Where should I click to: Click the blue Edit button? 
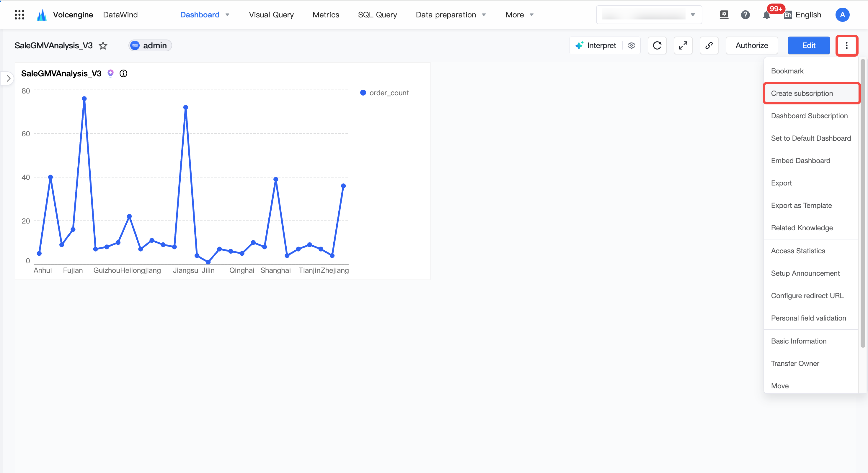coord(808,45)
